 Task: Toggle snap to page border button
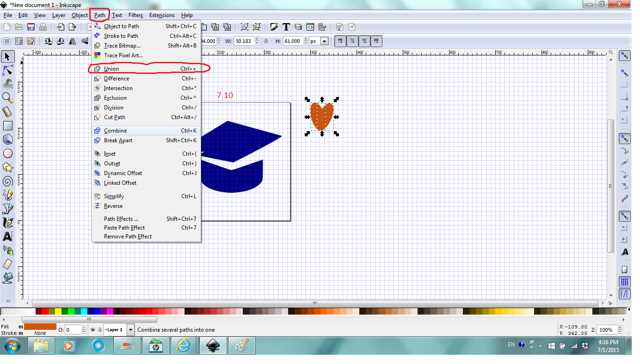625,269
